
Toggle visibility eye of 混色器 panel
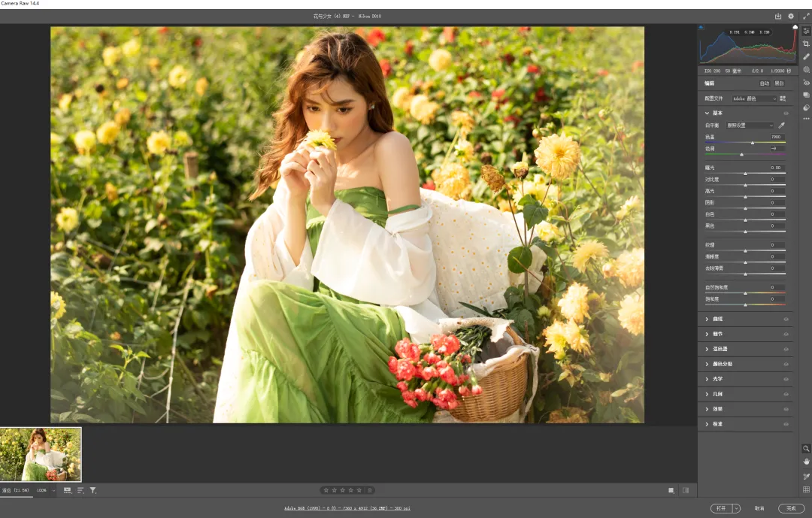click(x=786, y=349)
